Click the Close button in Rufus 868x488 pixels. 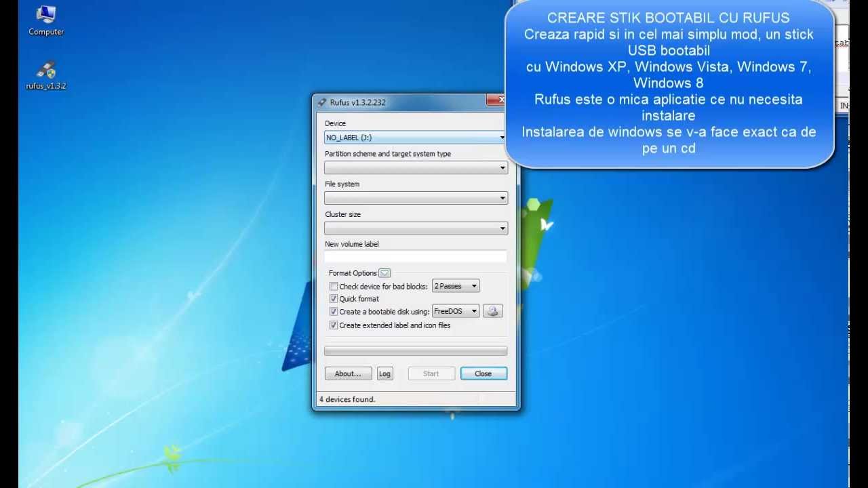tap(484, 373)
